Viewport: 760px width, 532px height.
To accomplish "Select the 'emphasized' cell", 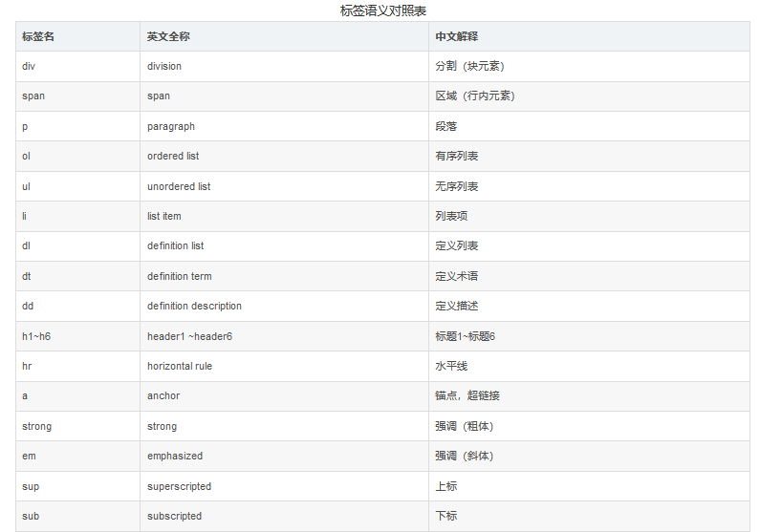I will coord(285,456).
